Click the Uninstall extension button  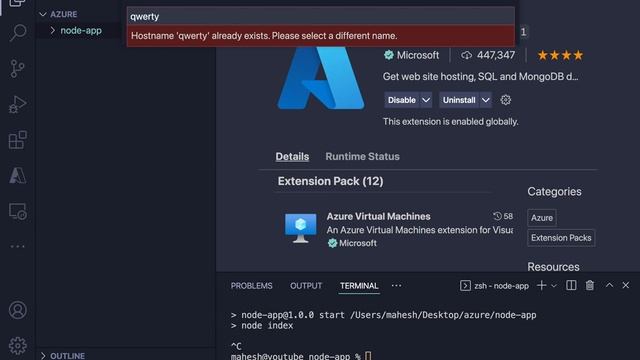pos(459,100)
